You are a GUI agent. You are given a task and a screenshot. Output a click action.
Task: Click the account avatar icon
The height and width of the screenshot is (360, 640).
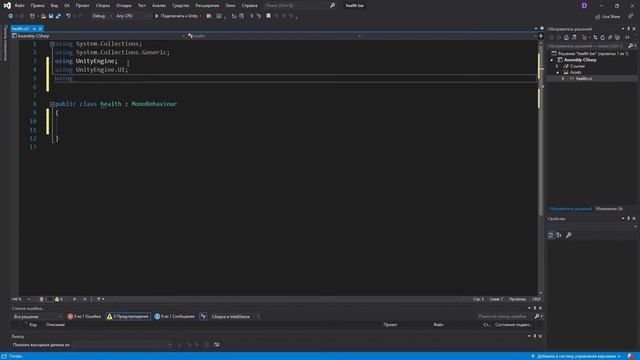(584, 6)
